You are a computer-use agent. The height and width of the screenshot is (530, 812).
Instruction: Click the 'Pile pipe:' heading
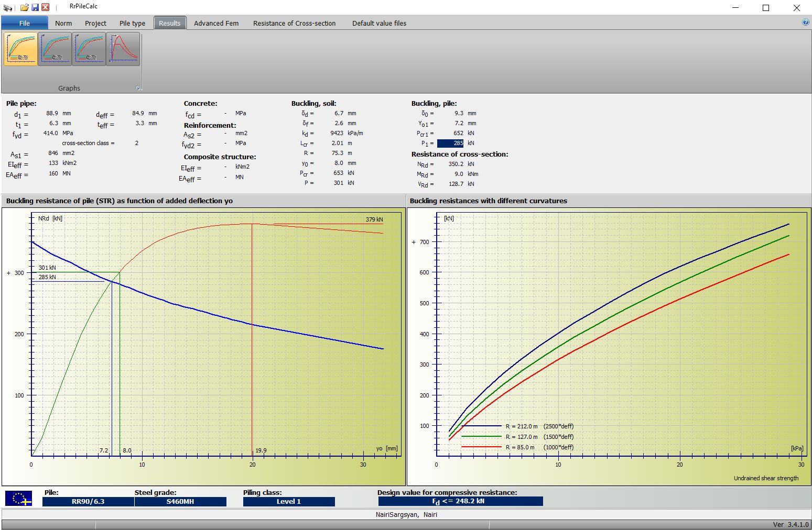21,104
